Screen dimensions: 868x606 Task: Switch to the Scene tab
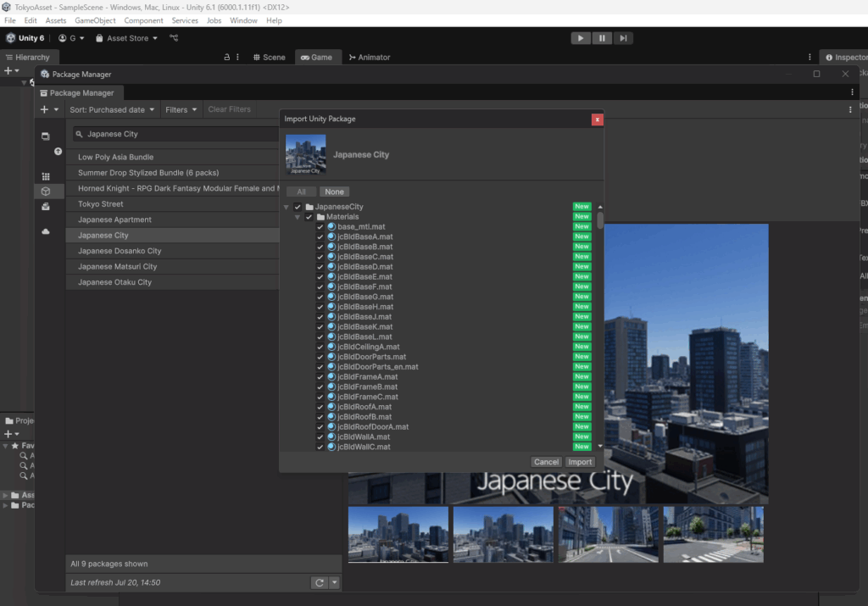pyautogui.click(x=269, y=57)
